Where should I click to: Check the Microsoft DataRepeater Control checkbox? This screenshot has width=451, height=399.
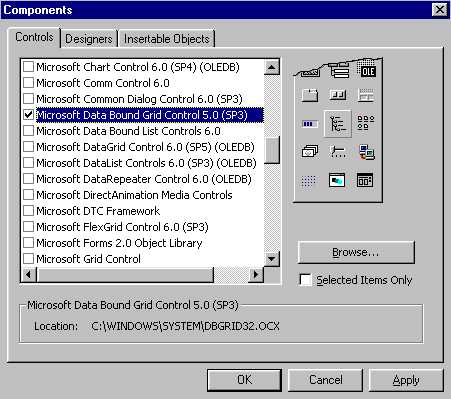29,179
